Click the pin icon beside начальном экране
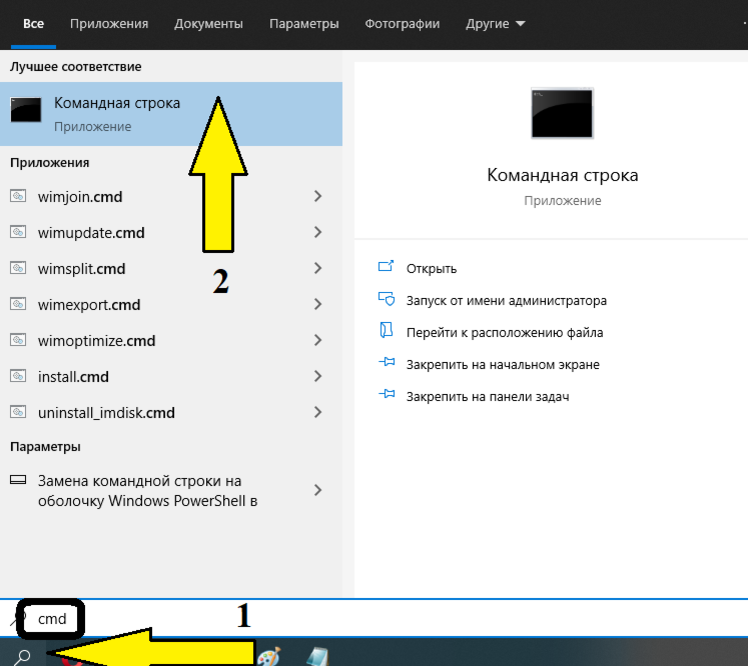The height and width of the screenshot is (666, 748). click(x=386, y=362)
